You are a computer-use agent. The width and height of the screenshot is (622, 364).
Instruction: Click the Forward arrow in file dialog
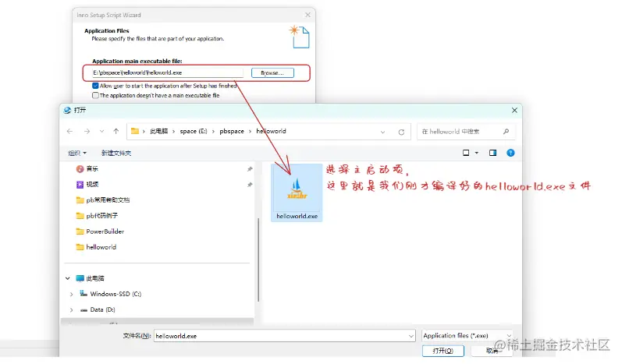point(87,132)
